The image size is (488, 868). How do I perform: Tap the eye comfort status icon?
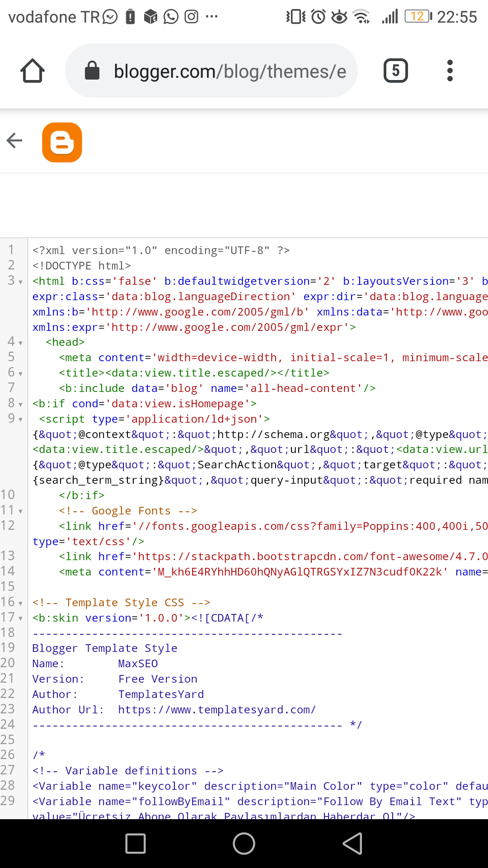click(339, 17)
